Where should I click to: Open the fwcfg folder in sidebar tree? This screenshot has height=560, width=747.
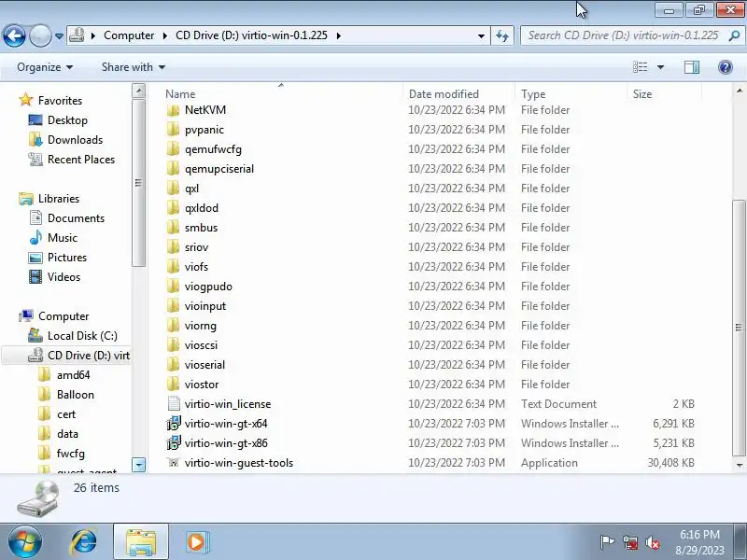click(71, 454)
